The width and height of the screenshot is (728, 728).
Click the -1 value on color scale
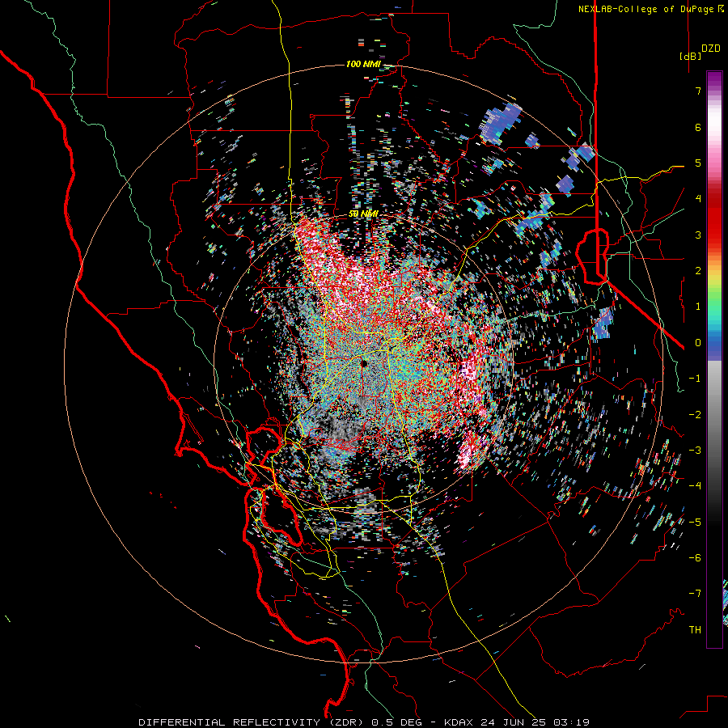[x=695, y=379]
